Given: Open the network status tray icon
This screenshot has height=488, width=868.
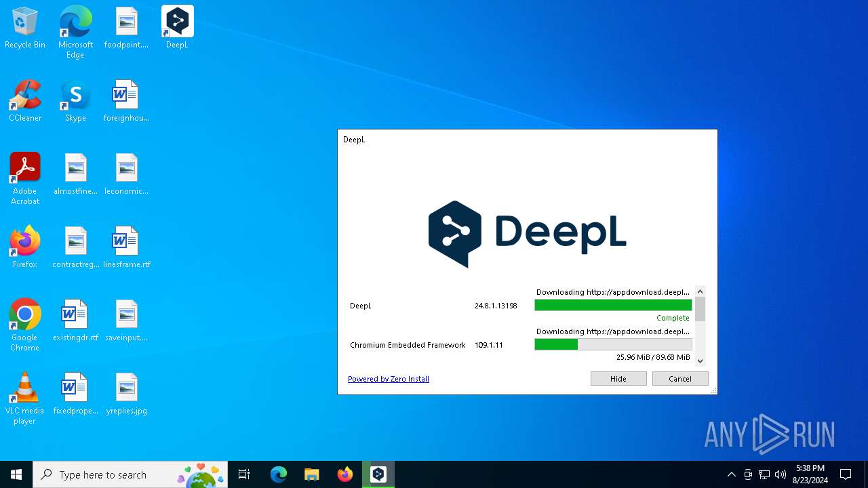Looking at the screenshot, I should point(764,474).
